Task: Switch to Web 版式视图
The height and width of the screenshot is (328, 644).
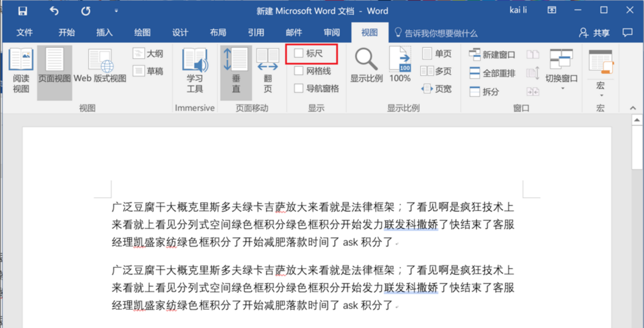Action: (x=100, y=66)
